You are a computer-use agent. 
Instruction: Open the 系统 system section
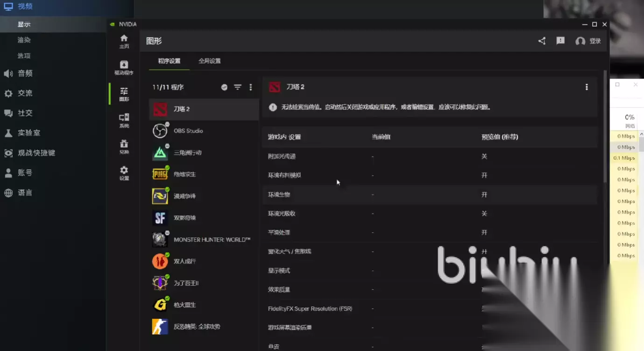point(124,121)
